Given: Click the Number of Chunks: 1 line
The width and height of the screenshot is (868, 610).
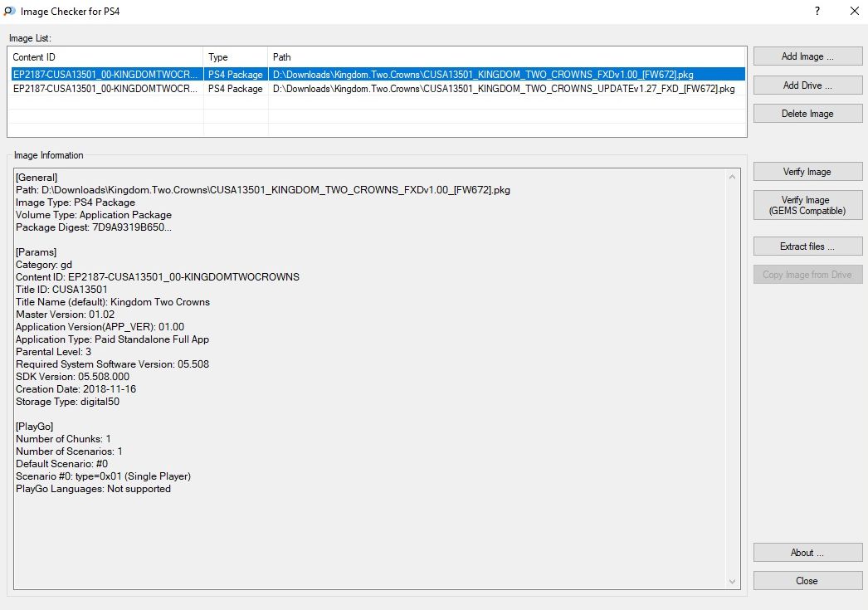Looking at the screenshot, I should click(x=63, y=439).
